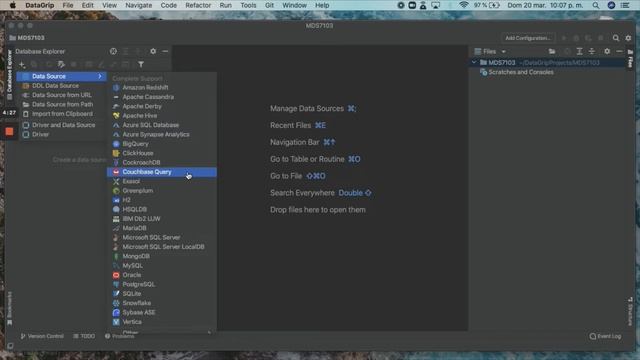The height and width of the screenshot is (360, 640).
Task: Open the Files side tab on the right edge
Action: coord(631,59)
